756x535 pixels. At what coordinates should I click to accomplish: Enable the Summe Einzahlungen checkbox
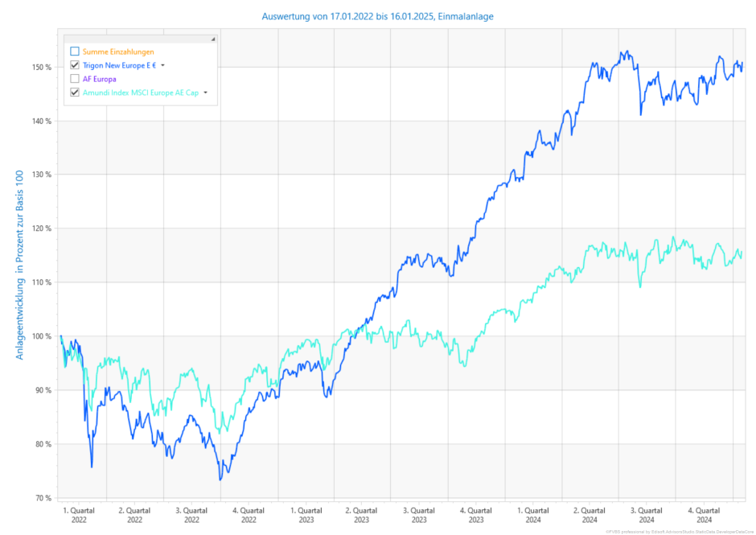point(75,51)
